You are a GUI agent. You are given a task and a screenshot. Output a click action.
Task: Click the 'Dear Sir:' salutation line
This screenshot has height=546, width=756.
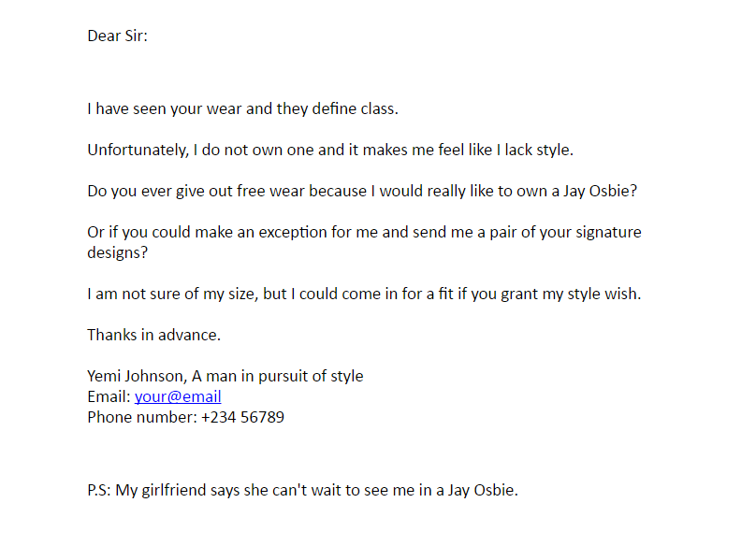tap(117, 36)
